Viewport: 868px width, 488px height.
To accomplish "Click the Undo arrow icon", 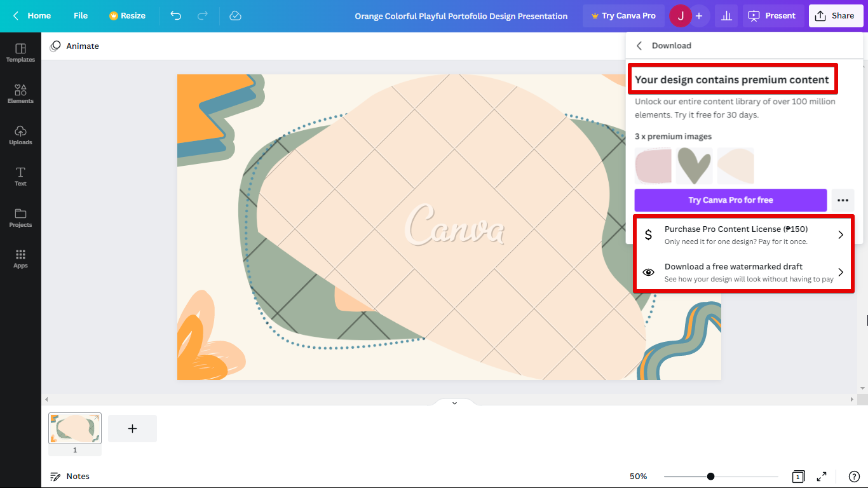I will [x=176, y=16].
